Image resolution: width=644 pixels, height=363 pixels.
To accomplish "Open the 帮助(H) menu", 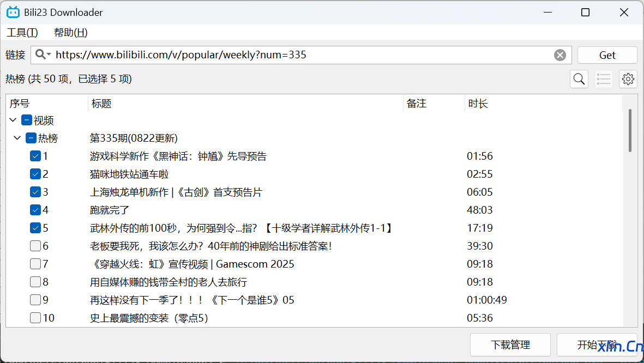I will click(71, 33).
